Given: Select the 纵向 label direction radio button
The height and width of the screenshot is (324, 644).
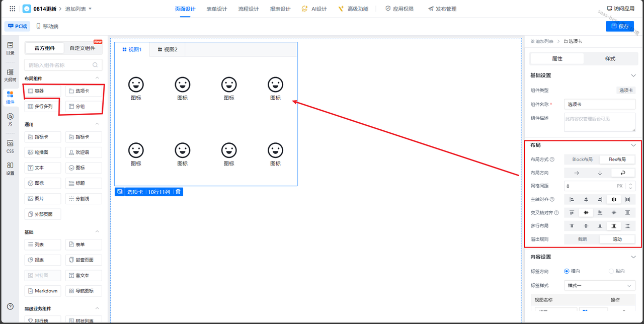Looking at the screenshot, I should (x=611, y=271).
